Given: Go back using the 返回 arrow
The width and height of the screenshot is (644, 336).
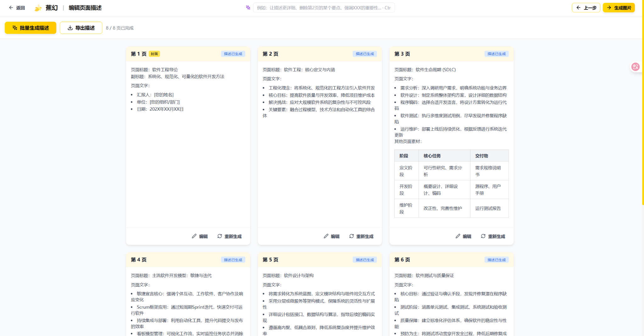Looking at the screenshot, I should click(17, 8).
